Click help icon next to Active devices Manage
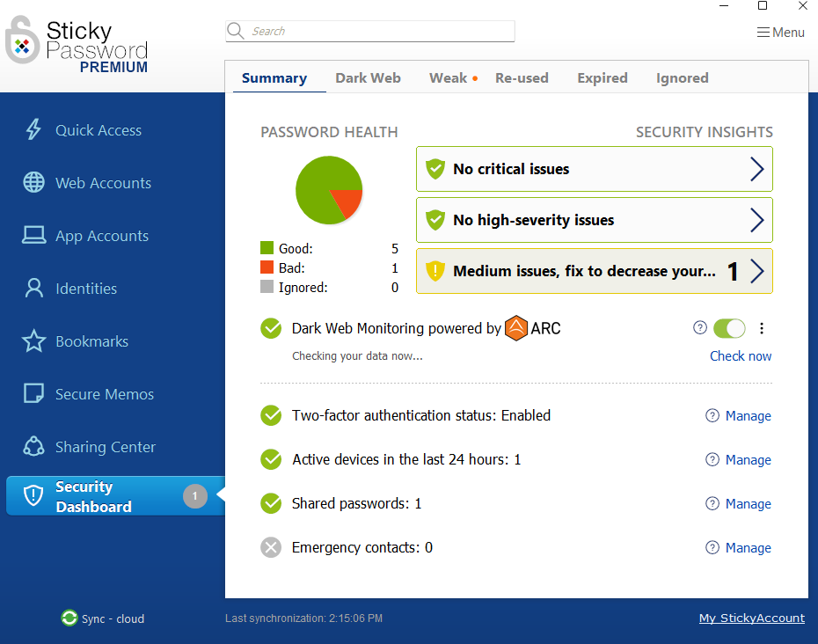The width and height of the screenshot is (818, 644). coord(712,459)
